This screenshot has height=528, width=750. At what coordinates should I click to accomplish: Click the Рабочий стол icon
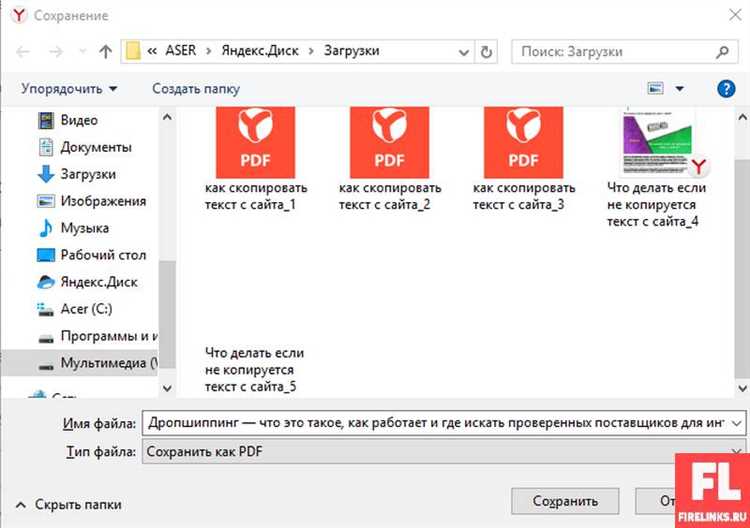click(46, 255)
